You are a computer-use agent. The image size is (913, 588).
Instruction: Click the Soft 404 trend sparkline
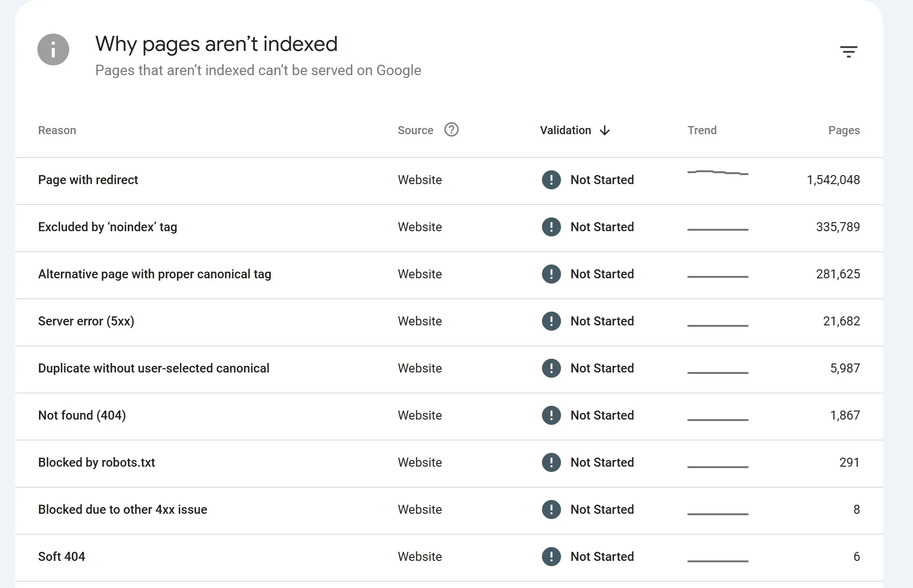717,561
